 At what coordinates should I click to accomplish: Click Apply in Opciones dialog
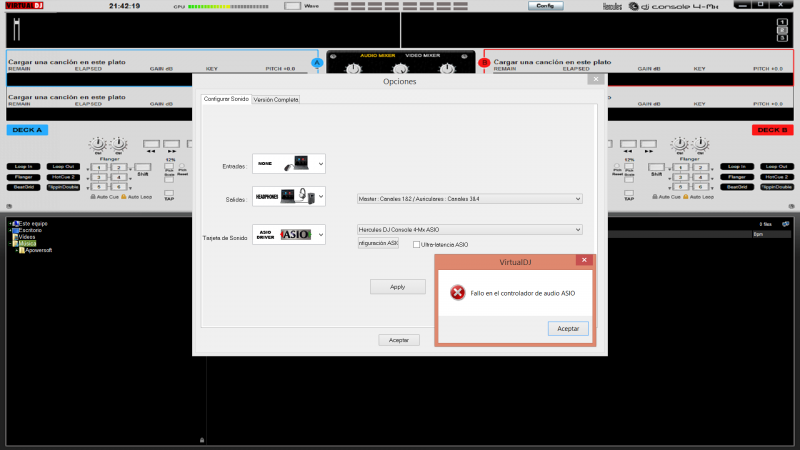(397, 287)
